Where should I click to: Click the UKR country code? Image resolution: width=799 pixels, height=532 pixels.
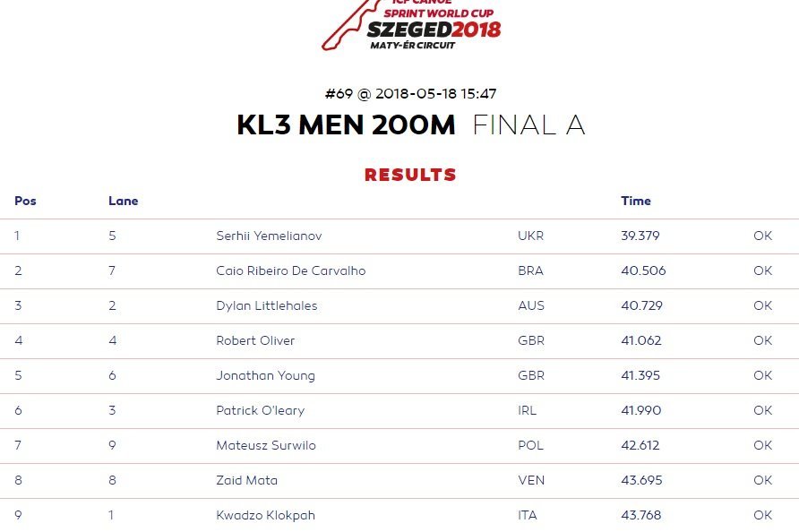coord(530,236)
